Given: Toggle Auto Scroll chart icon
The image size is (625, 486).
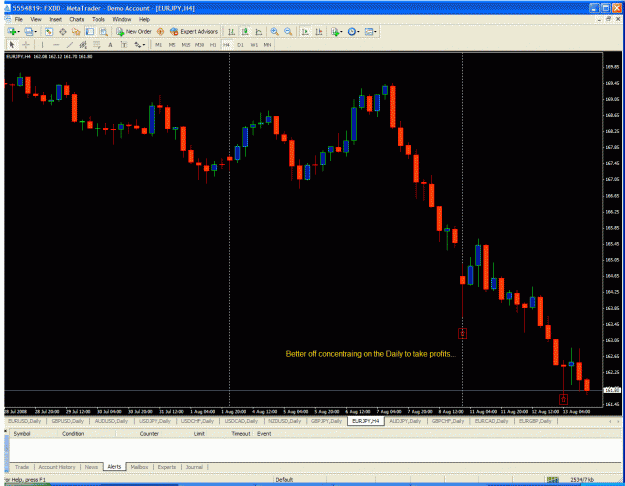Looking at the screenshot, I should point(305,31).
